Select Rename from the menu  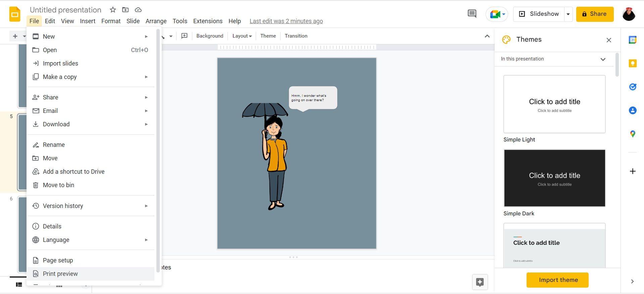click(91, 145)
